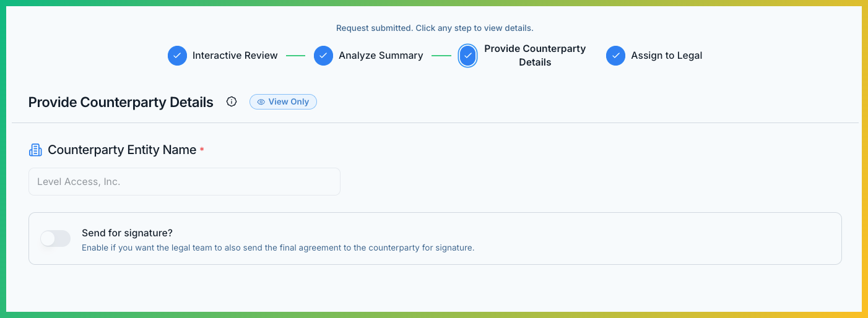Click the Counterparty Entity Name input field
The height and width of the screenshot is (318, 868).
(184, 182)
